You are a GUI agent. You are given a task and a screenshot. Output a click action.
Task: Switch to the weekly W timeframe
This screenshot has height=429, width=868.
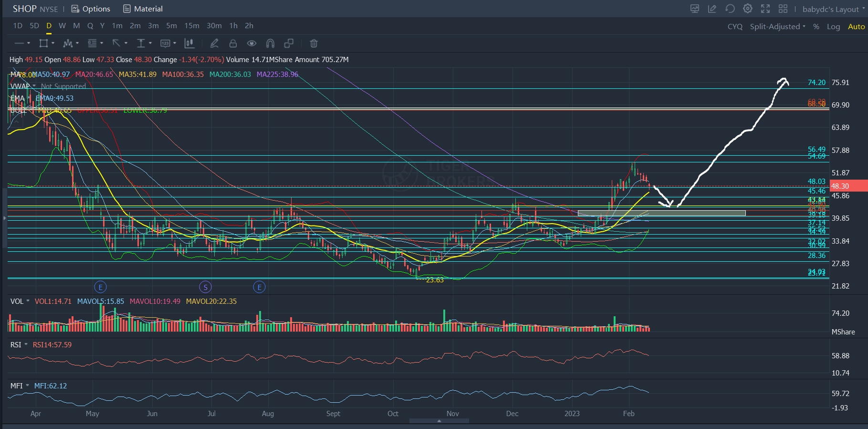(x=62, y=26)
